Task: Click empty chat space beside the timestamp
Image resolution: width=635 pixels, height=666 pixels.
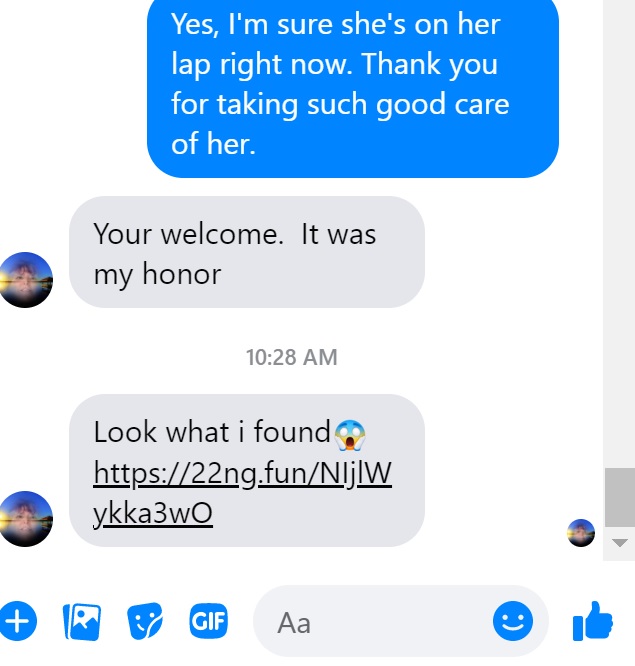Action: [467, 357]
